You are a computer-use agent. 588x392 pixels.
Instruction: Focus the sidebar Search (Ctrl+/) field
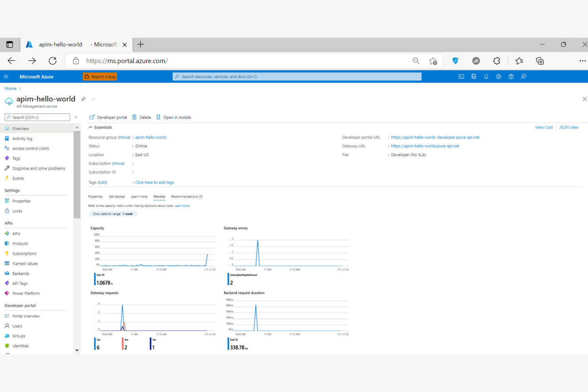click(37, 117)
